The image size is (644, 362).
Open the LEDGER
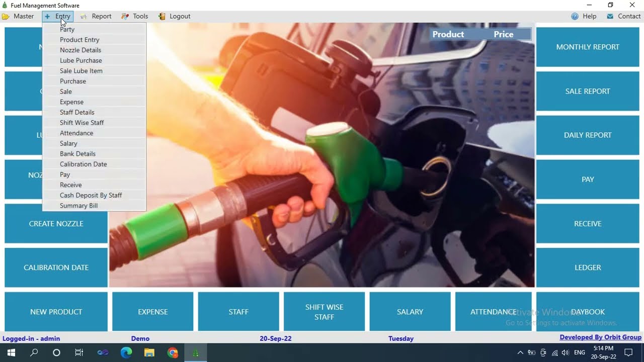coord(587,267)
